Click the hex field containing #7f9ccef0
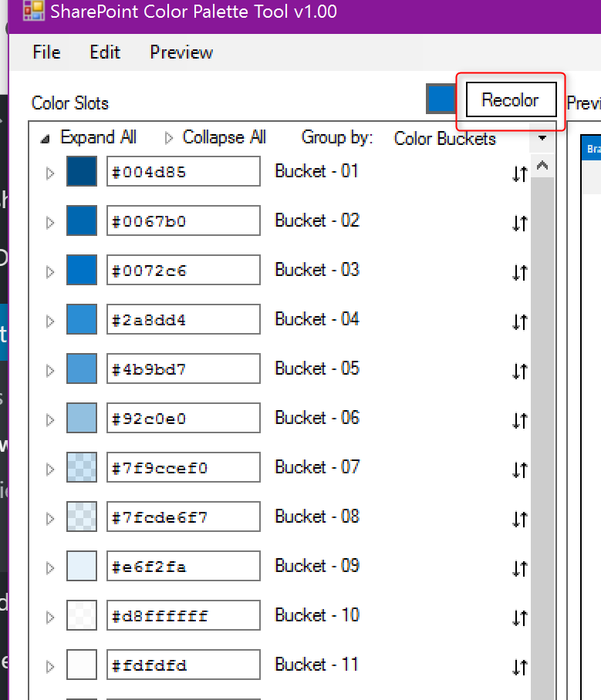This screenshot has width=601, height=700. click(183, 467)
